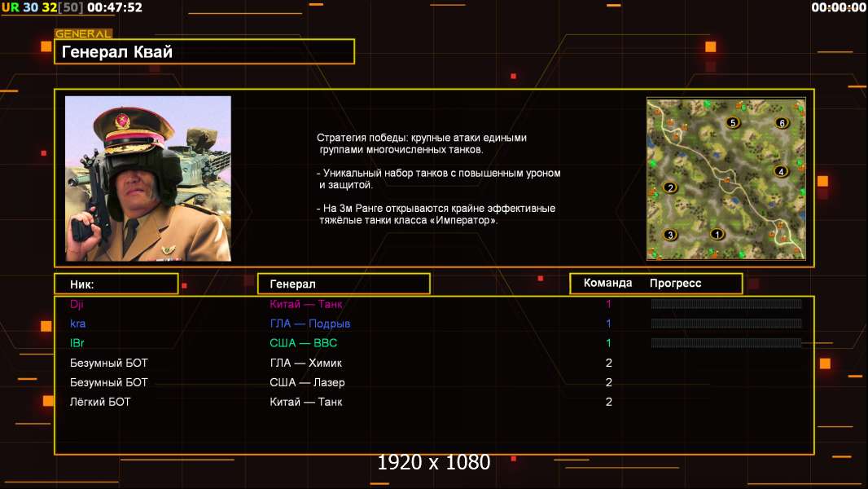The height and width of the screenshot is (489, 868).
Task: Click the "Стратегия победы" description line
Action: [x=421, y=143]
